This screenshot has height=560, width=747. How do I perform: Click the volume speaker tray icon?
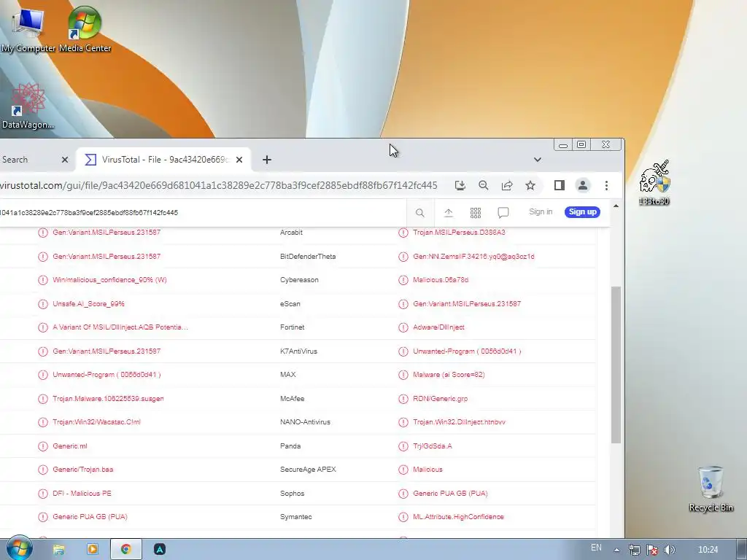[670, 550]
